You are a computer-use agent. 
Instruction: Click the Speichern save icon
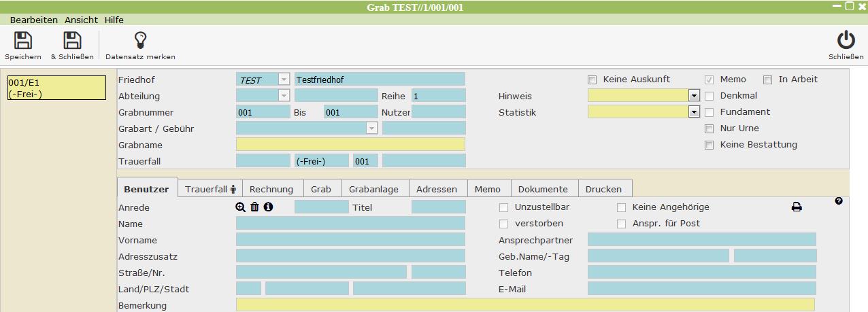coord(23,41)
